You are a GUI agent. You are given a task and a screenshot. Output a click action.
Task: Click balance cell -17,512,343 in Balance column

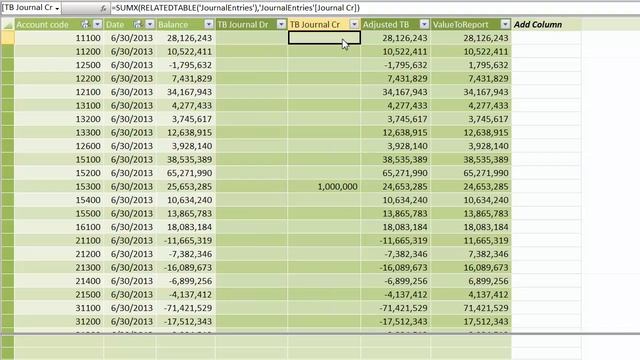(186, 322)
